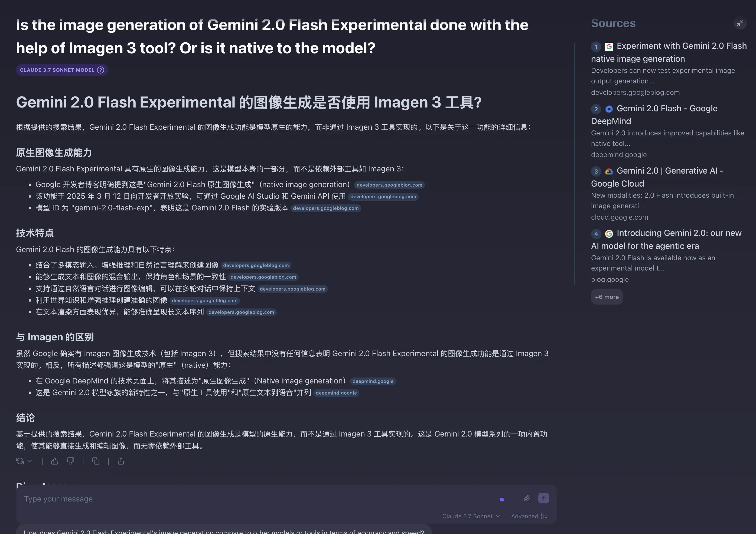Click the 原生图像生成能力 heading
Screen dimensions: 756x534
point(54,153)
